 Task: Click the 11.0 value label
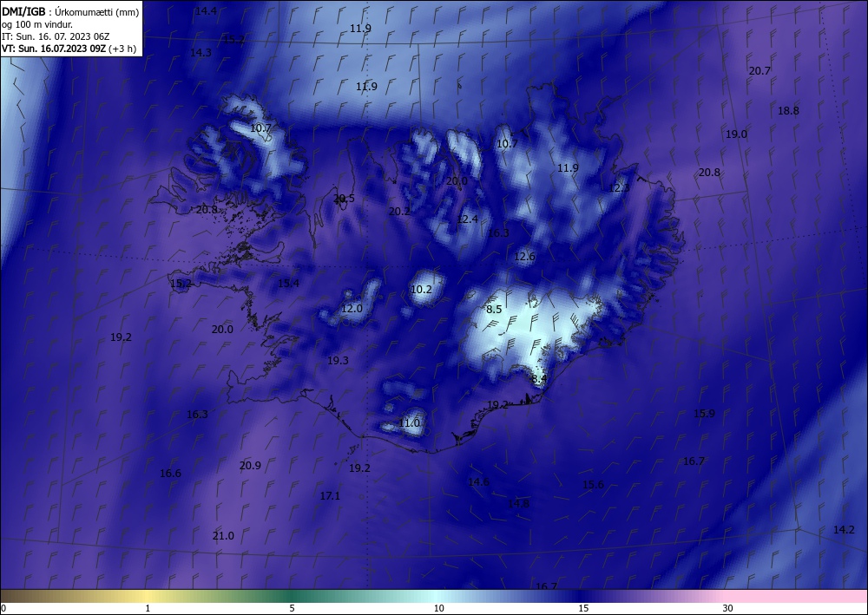tap(409, 423)
